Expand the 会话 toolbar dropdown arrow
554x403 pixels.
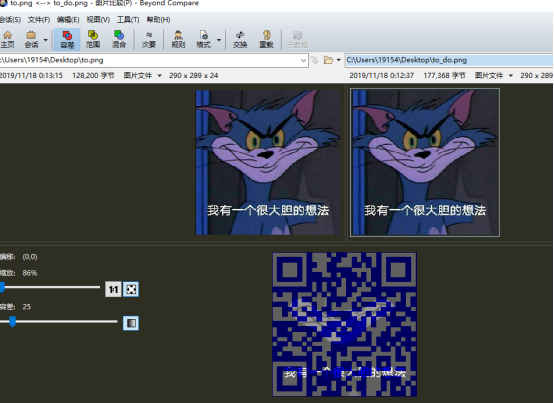point(46,40)
